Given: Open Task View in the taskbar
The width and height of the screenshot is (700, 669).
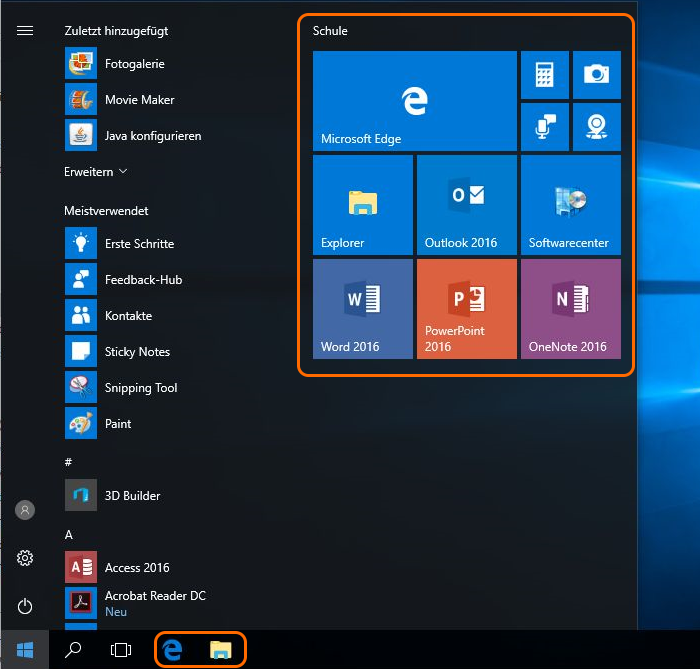Looking at the screenshot, I should 121,650.
